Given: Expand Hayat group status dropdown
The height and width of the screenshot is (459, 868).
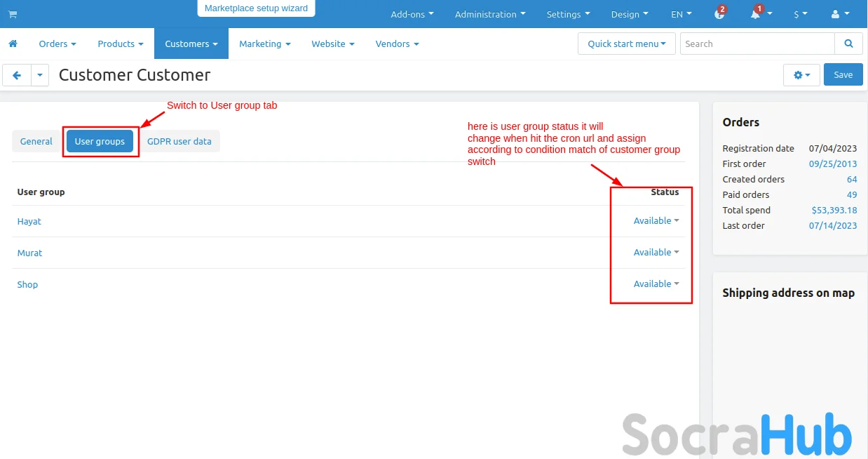Looking at the screenshot, I should 656,221.
